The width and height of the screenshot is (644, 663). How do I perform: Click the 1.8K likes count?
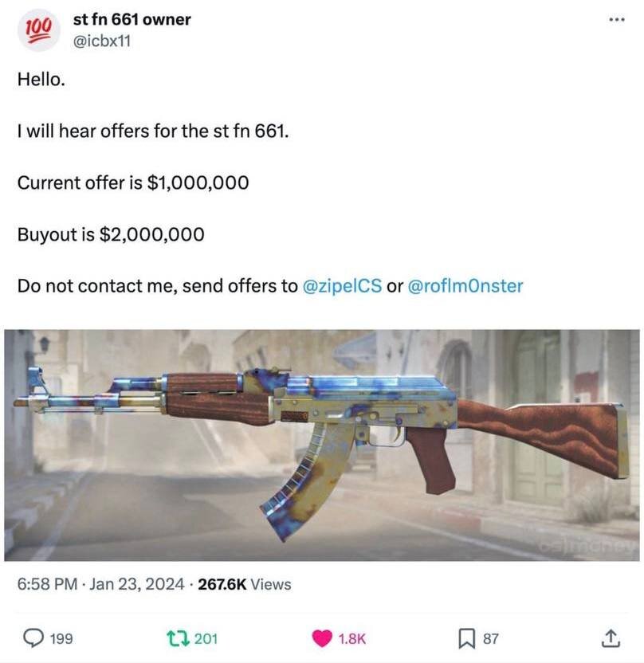(352, 638)
